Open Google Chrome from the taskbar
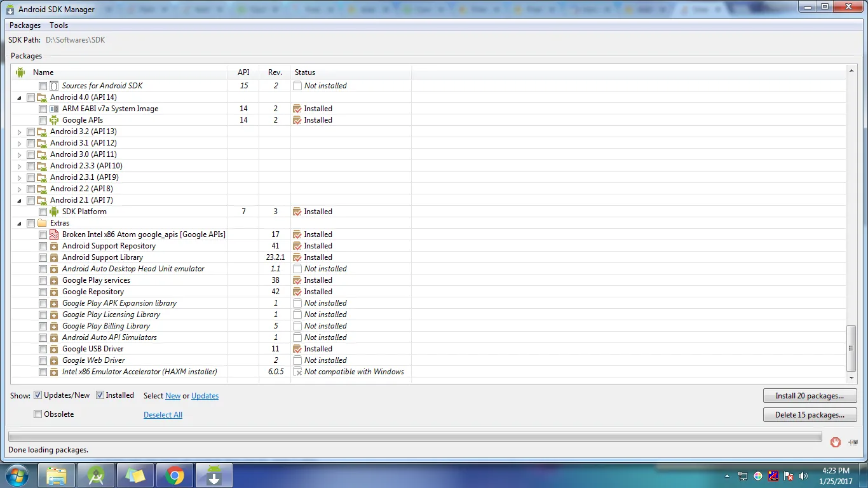This screenshot has width=868, height=488. click(x=175, y=475)
